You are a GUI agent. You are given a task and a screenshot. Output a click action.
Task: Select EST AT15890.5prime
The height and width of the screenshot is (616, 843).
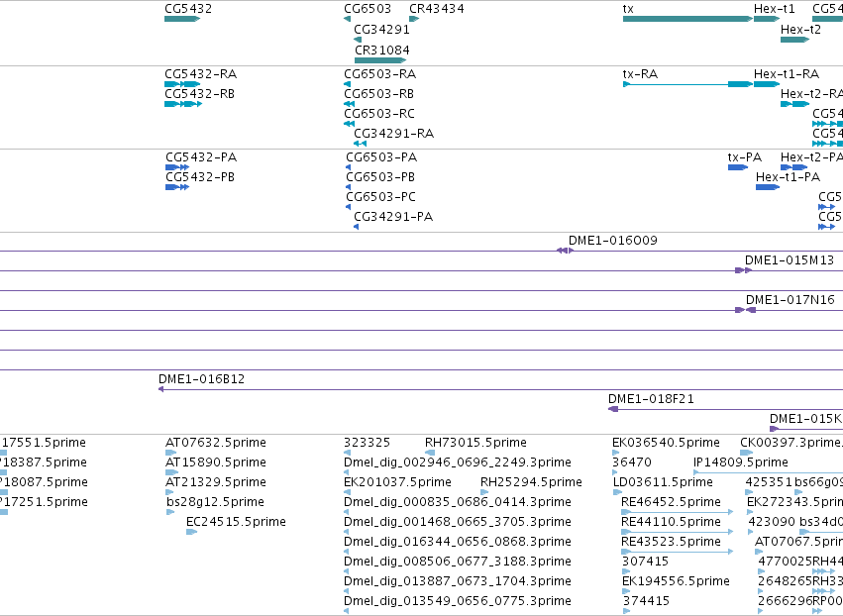216,462
